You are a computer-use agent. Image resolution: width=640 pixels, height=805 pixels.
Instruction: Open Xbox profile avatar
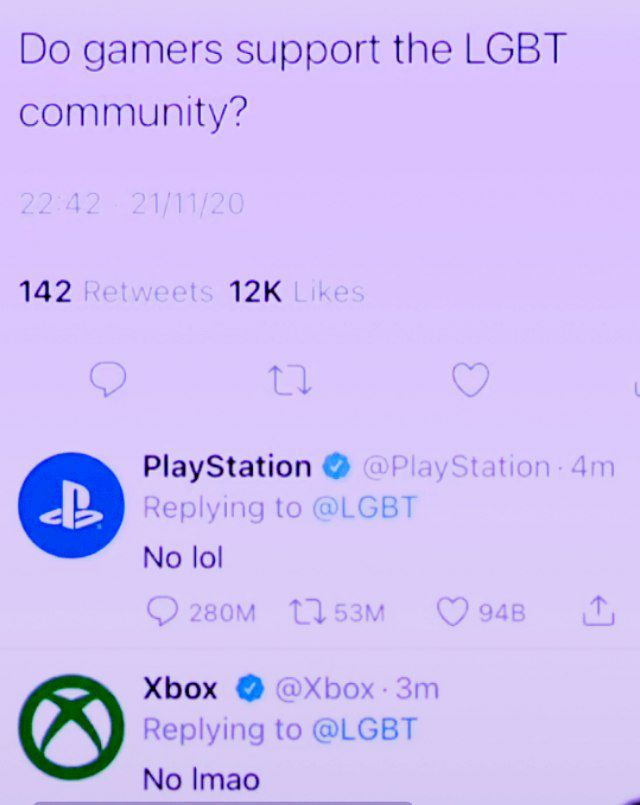click(x=71, y=727)
